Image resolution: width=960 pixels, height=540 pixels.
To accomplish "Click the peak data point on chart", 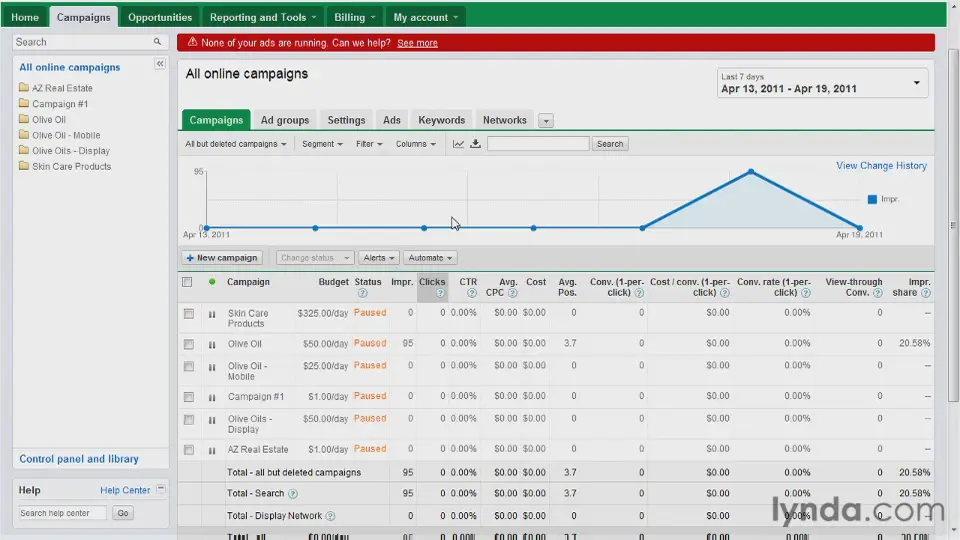I will point(751,172).
